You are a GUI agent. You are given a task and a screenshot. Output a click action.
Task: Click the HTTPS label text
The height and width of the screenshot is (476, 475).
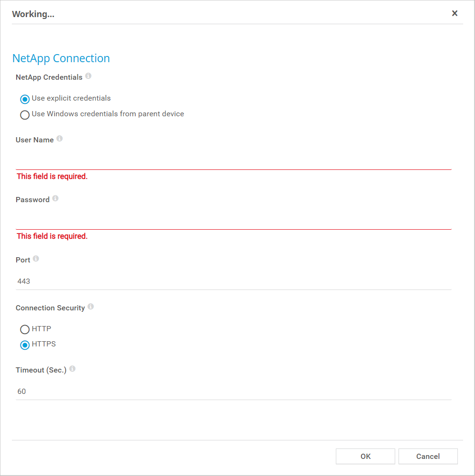[44, 344]
